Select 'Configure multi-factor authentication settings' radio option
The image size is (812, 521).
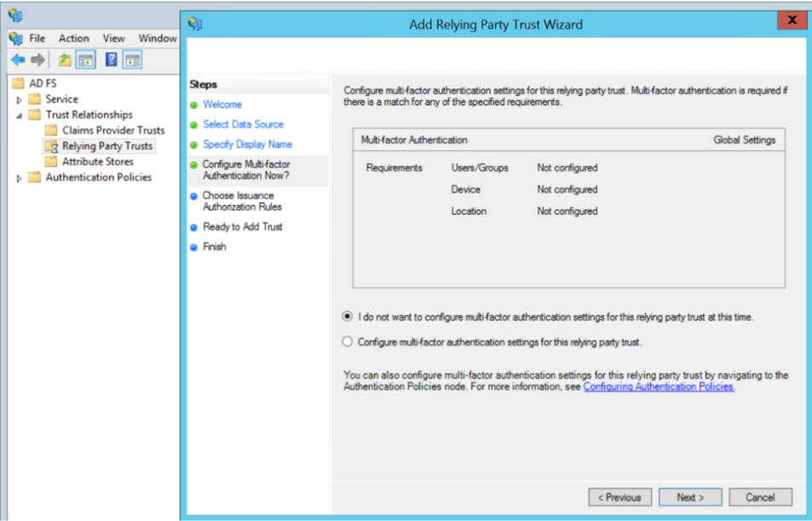click(347, 342)
